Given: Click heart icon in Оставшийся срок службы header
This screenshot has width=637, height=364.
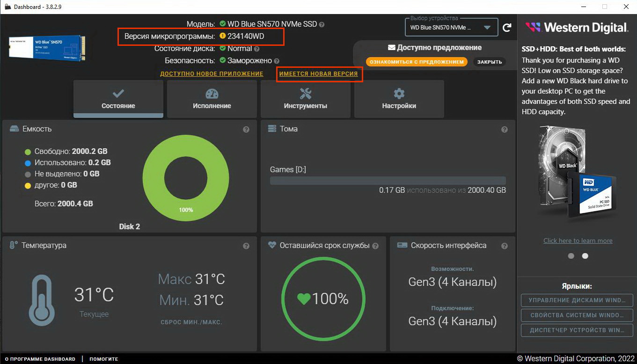Looking at the screenshot, I should [x=272, y=245].
